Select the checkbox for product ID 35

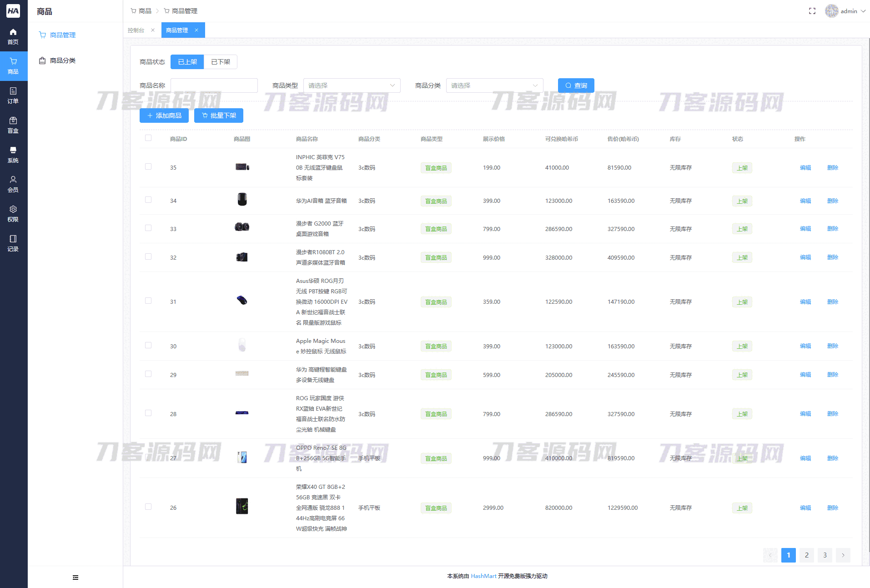[148, 167]
